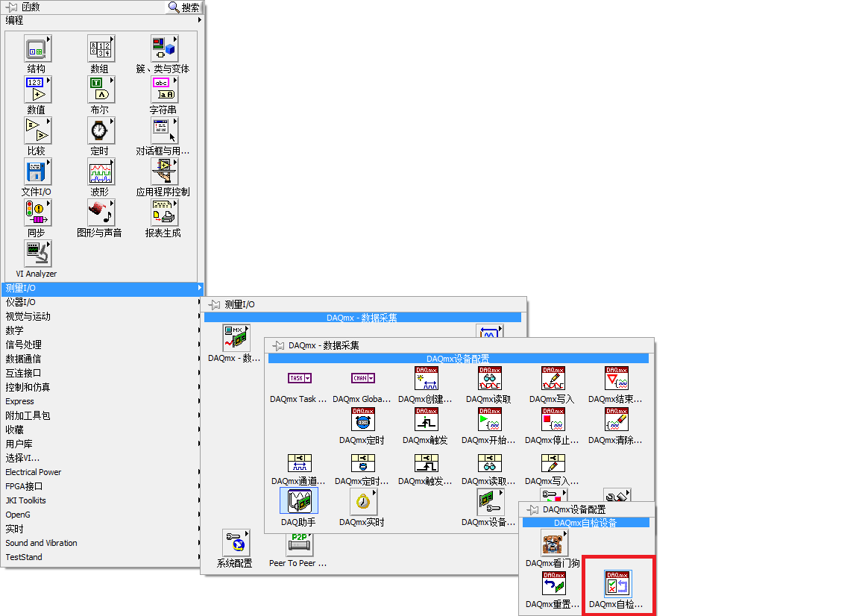Select the DAQmx通道 property node
This screenshot has height=616, width=859.
(x=300, y=463)
